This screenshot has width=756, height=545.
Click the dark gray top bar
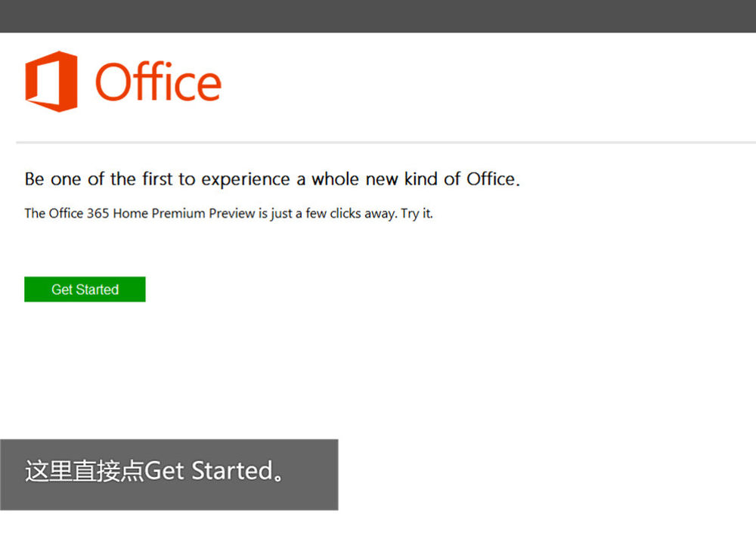378,16
